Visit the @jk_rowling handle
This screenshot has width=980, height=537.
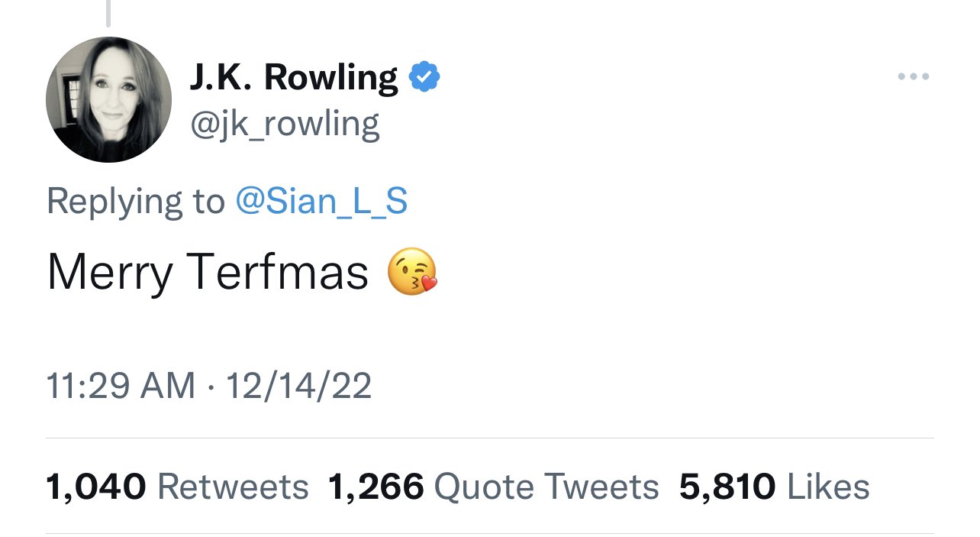[x=284, y=124]
